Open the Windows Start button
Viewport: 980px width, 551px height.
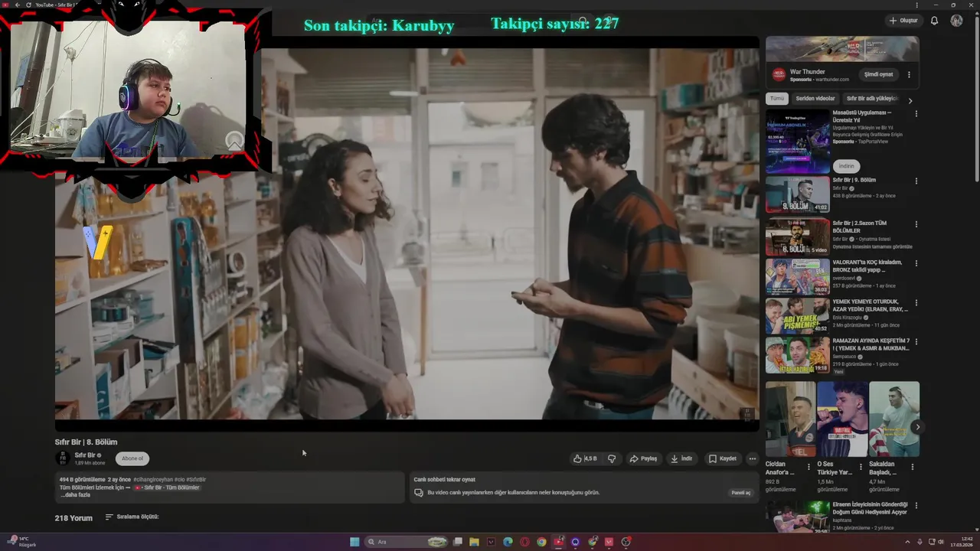(354, 542)
